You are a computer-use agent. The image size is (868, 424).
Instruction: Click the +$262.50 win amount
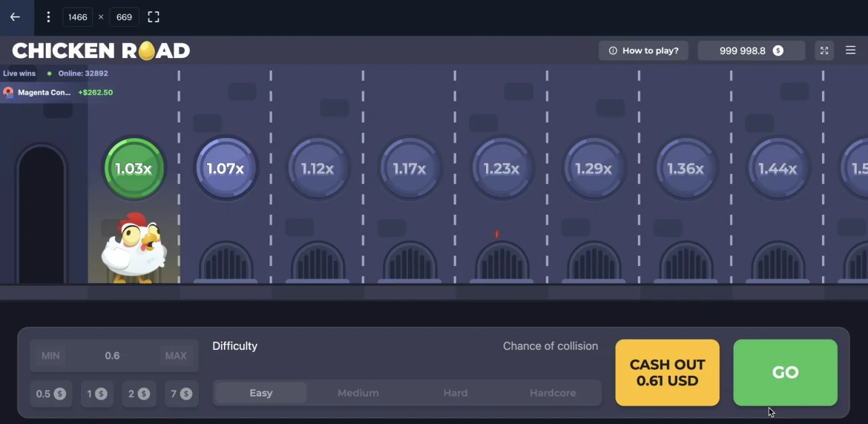coord(95,93)
